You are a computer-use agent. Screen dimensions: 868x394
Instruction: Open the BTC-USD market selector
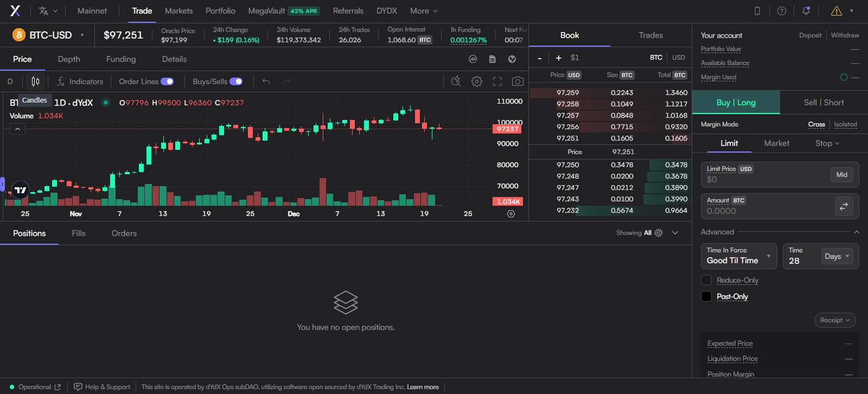pyautogui.click(x=49, y=35)
